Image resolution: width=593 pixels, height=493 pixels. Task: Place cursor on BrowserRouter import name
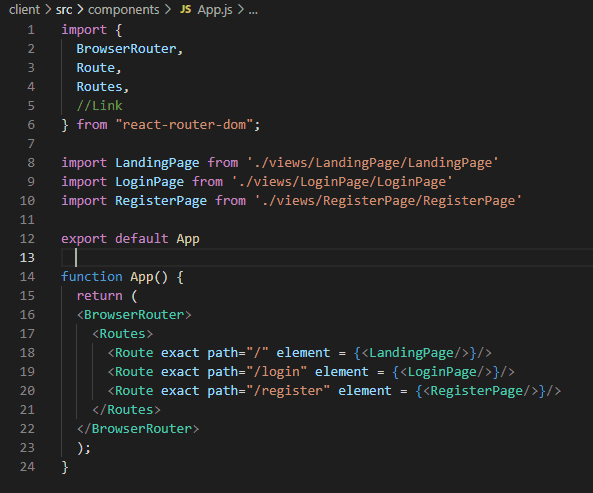coord(126,49)
